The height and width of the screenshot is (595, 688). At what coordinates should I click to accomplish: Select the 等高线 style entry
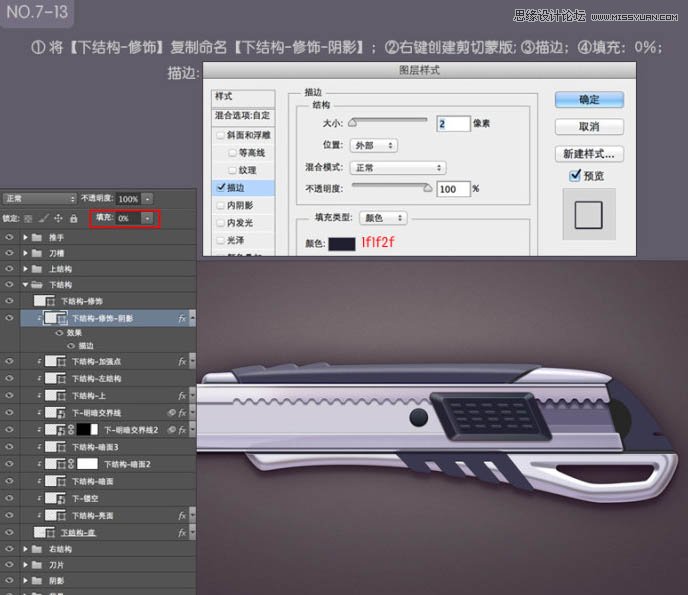252,153
